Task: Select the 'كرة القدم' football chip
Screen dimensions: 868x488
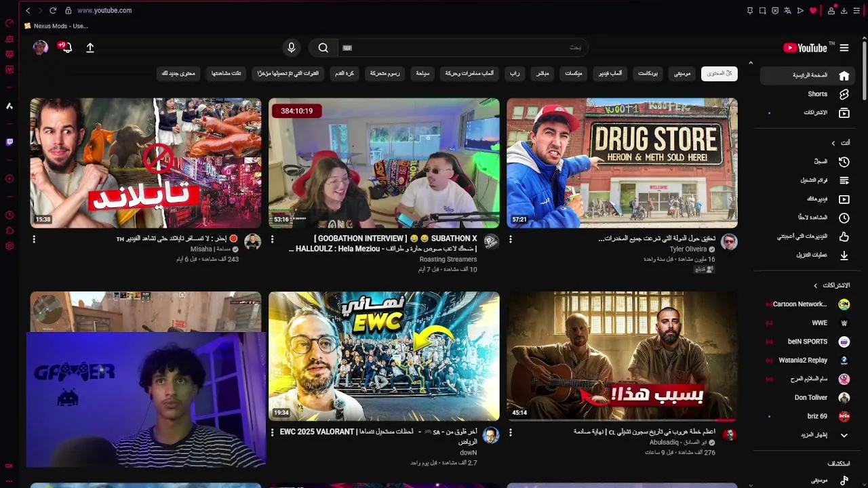Action: coord(344,73)
